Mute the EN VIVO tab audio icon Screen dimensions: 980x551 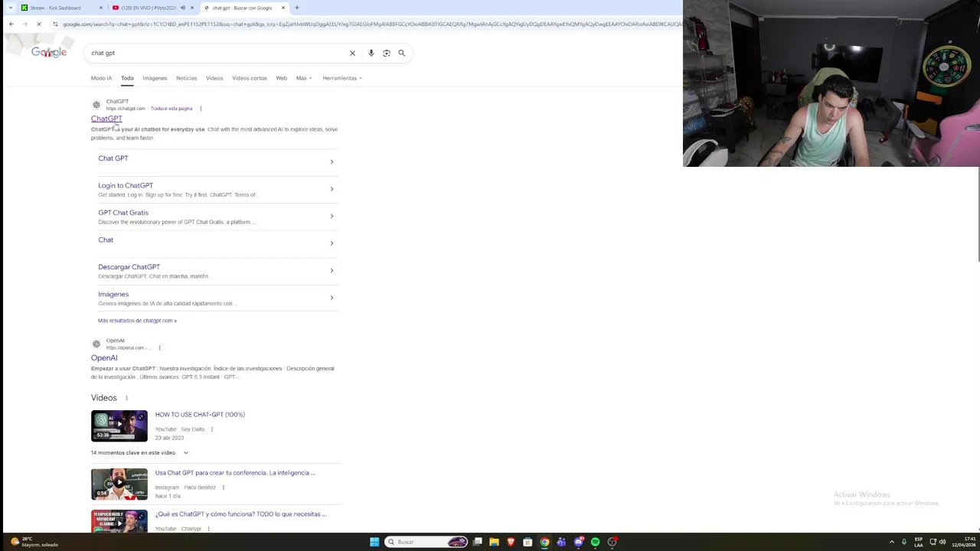182,8
